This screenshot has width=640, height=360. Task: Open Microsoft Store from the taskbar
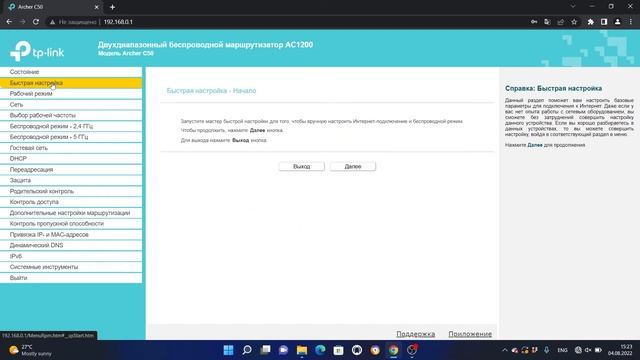[338, 350]
